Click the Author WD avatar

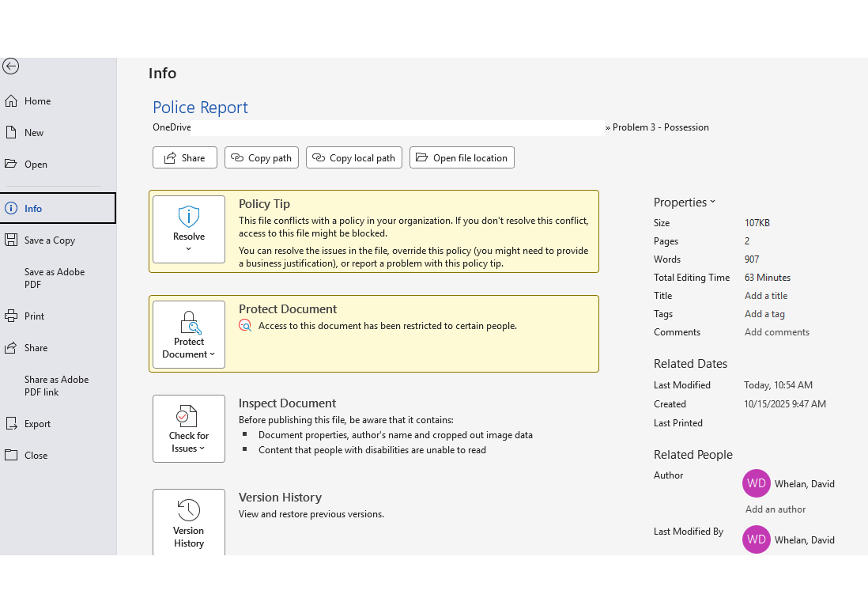coord(757,483)
